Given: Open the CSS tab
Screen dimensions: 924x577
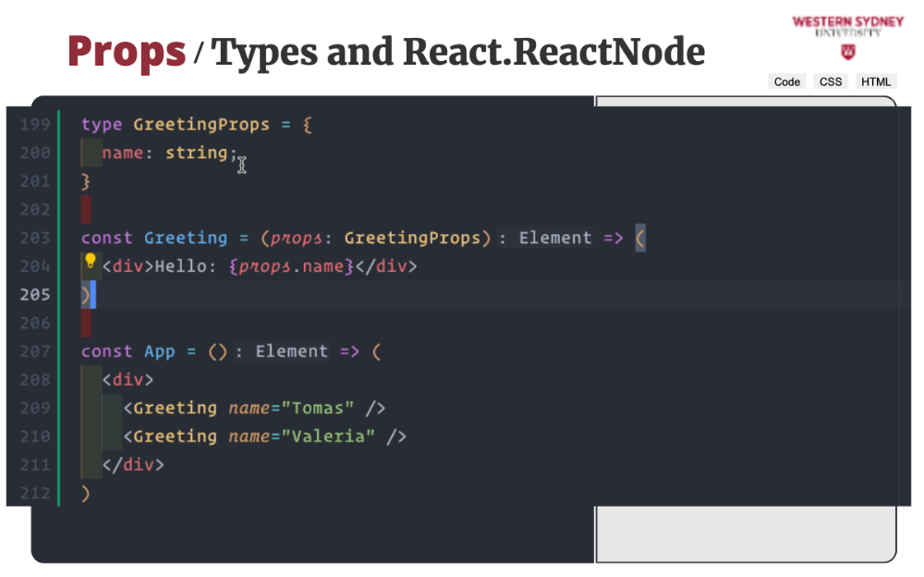Looking at the screenshot, I should [x=831, y=81].
